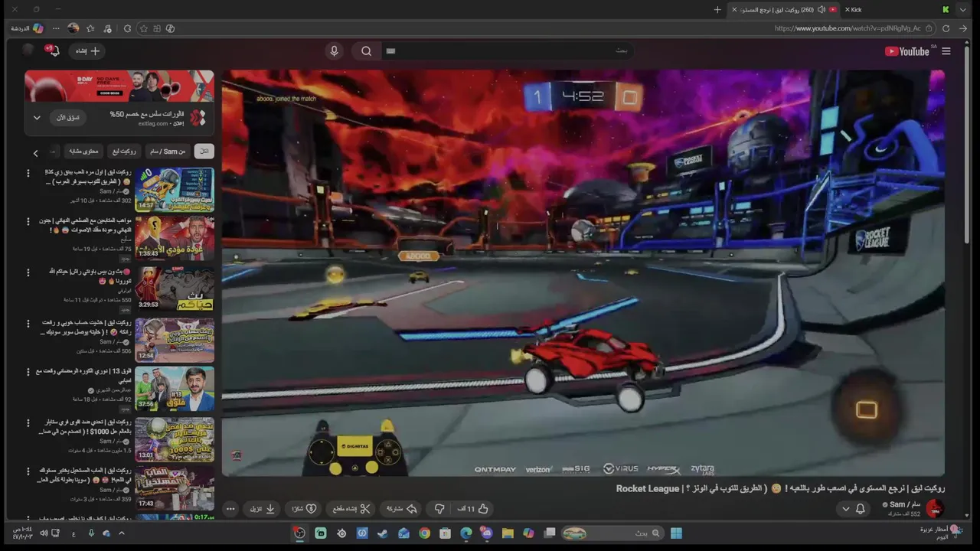Open the browser Copilot (الدردشة) button
This screenshot has width=980, height=551.
(x=27, y=28)
